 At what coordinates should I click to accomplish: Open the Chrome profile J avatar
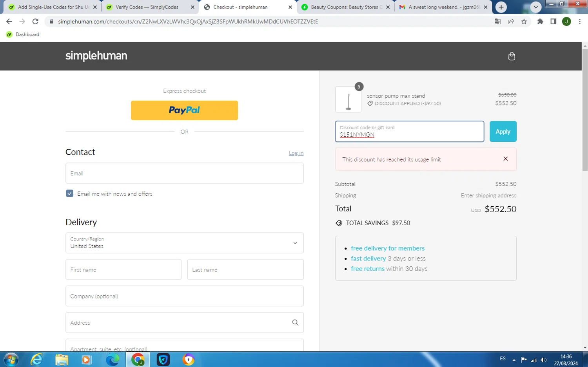pyautogui.click(x=566, y=22)
